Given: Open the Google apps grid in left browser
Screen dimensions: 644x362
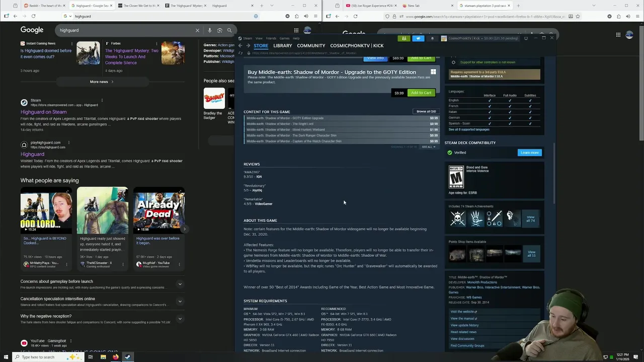Looking at the screenshot, I should pos(296,30).
